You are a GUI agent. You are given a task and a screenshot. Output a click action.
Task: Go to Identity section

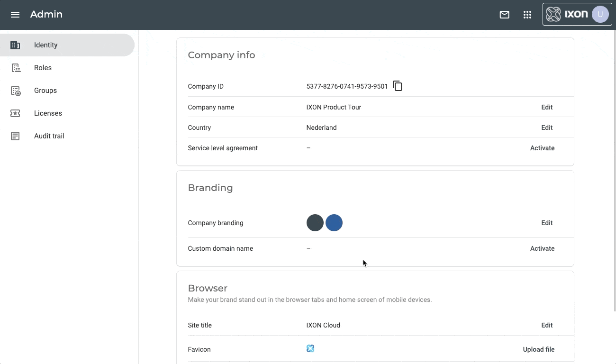(x=67, y=45)
